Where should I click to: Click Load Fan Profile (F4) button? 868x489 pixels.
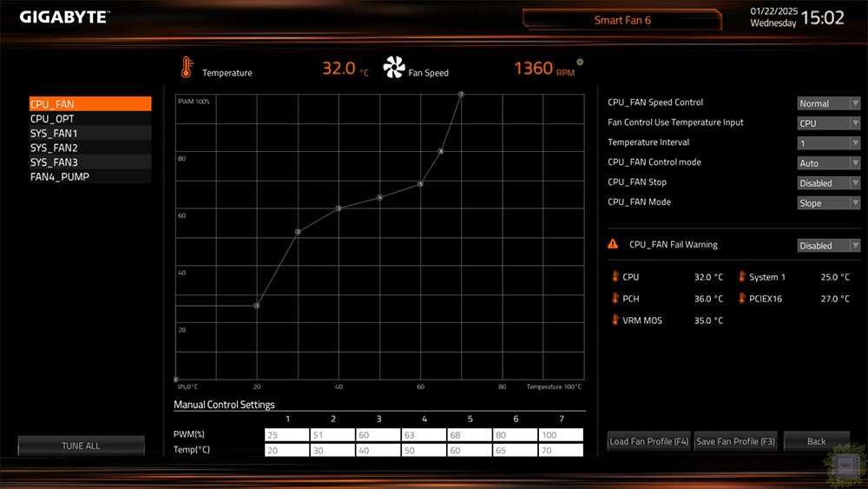[x=648, y=441]
